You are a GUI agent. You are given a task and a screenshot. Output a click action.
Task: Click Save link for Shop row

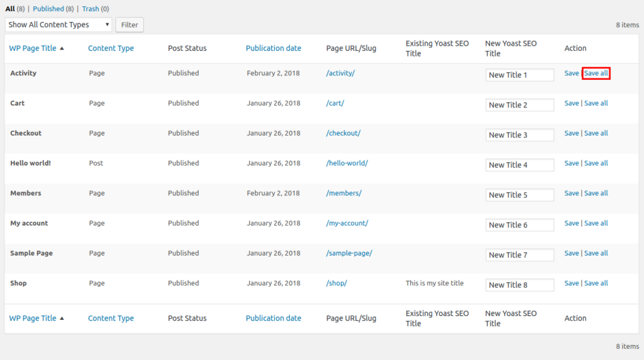[x=571, y=283]
